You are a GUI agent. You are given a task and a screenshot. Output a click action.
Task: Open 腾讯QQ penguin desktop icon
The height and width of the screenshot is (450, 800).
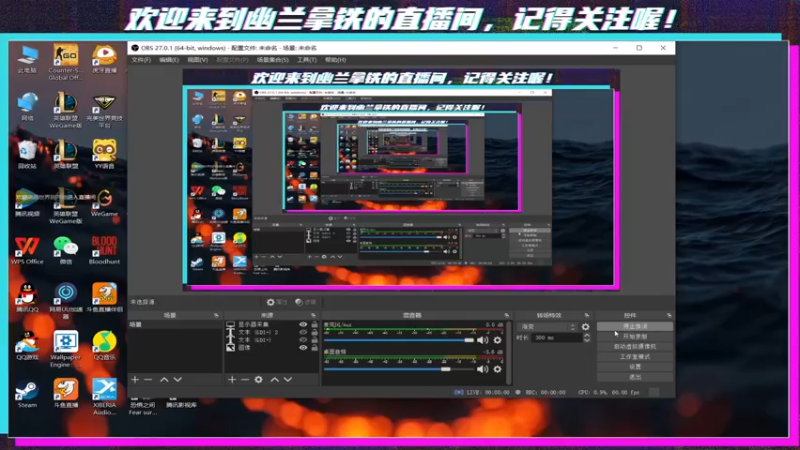coord(27,298)
